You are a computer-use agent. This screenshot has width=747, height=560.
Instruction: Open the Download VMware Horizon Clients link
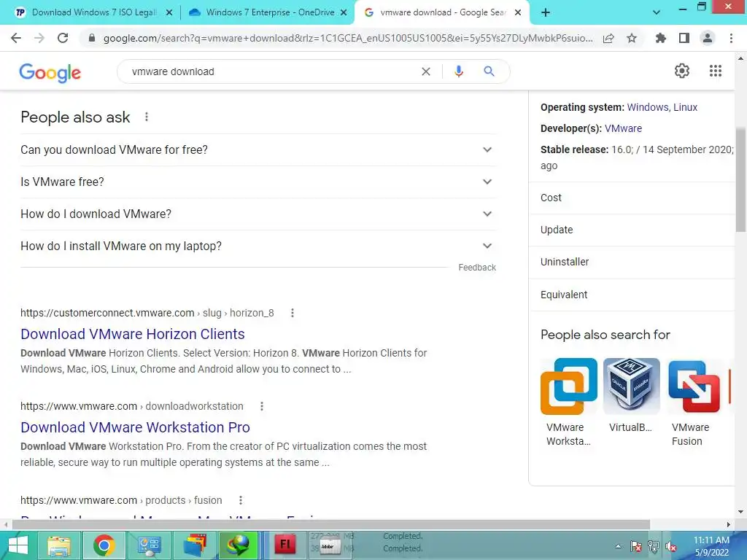pos(133,334)
